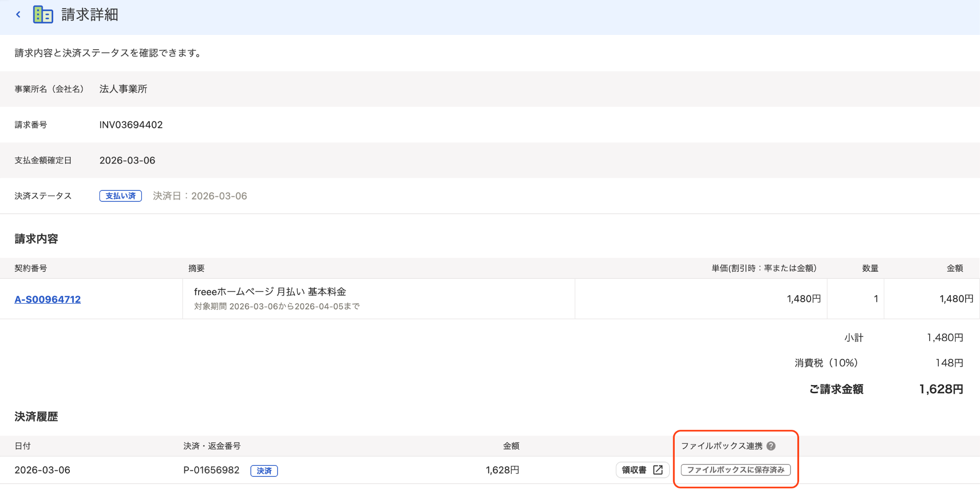Click the back chevron arrow
The height and width of the screenshot is (496, 980).
18,15
